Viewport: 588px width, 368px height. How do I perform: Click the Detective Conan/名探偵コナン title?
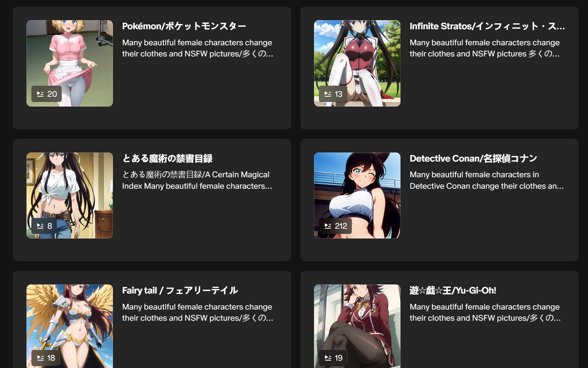coord(473,158)
